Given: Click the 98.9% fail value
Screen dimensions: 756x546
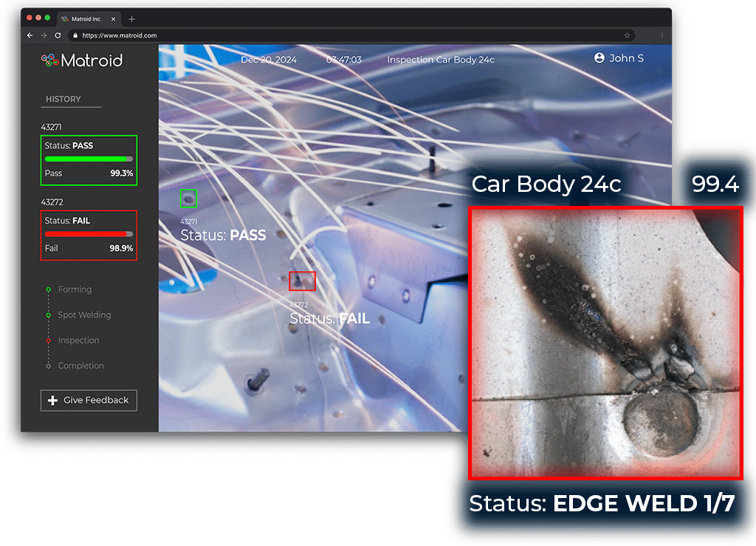Looking at the screenshot, I should tap(121, 248).
